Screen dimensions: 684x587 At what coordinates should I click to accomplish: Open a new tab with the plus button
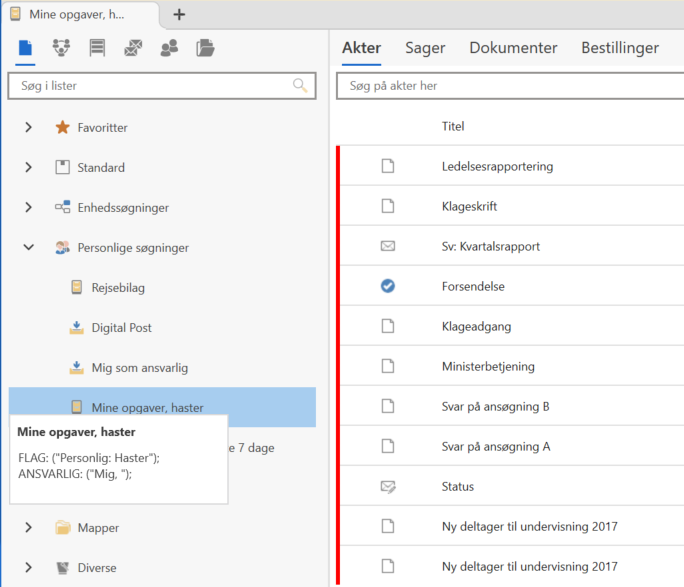(179, 14)
